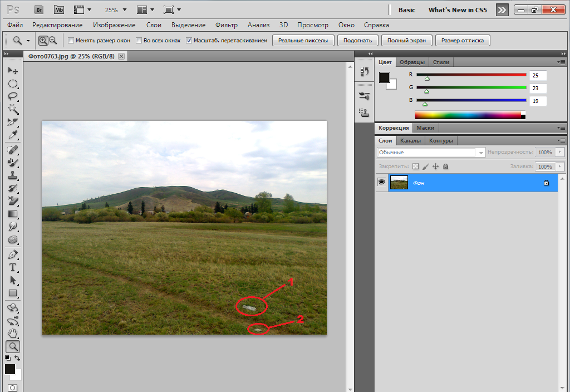Click the Подогнать button
570x392 pixels.
click(358, 40)
